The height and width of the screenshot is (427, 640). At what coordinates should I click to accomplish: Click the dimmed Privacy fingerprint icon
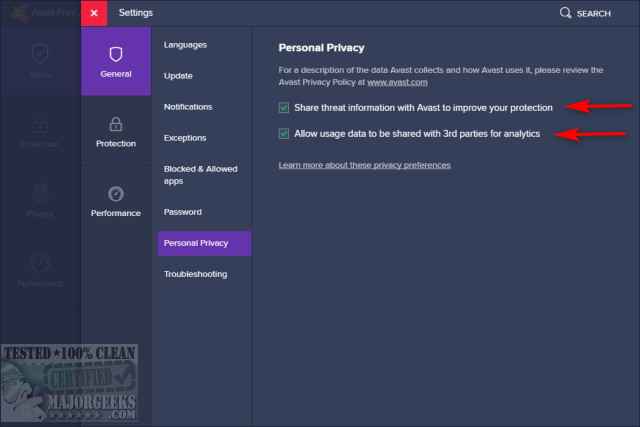tap(40, 193)
